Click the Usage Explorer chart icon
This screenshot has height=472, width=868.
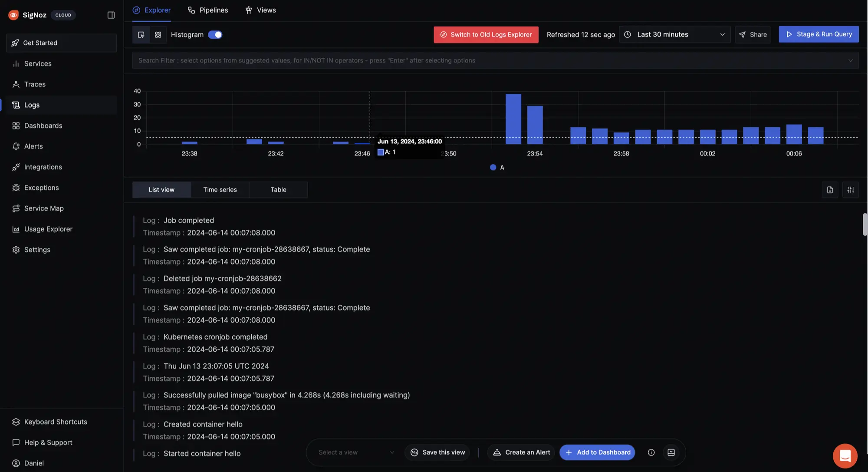16,229
